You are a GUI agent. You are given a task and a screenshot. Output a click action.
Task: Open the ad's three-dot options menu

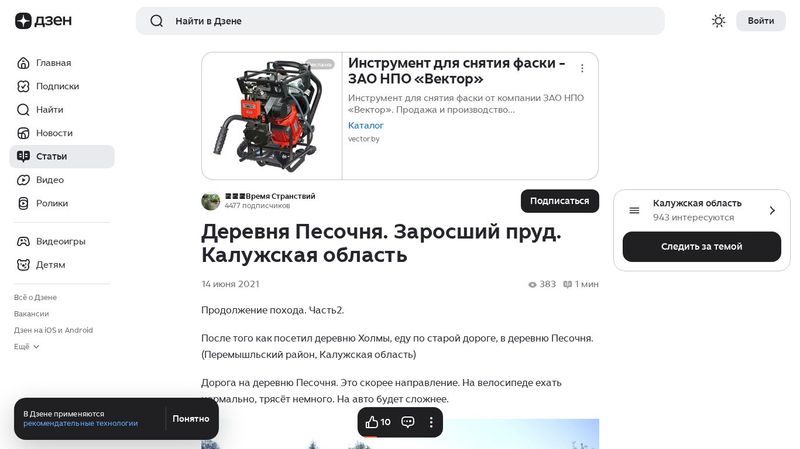click(x=582, y=68)
